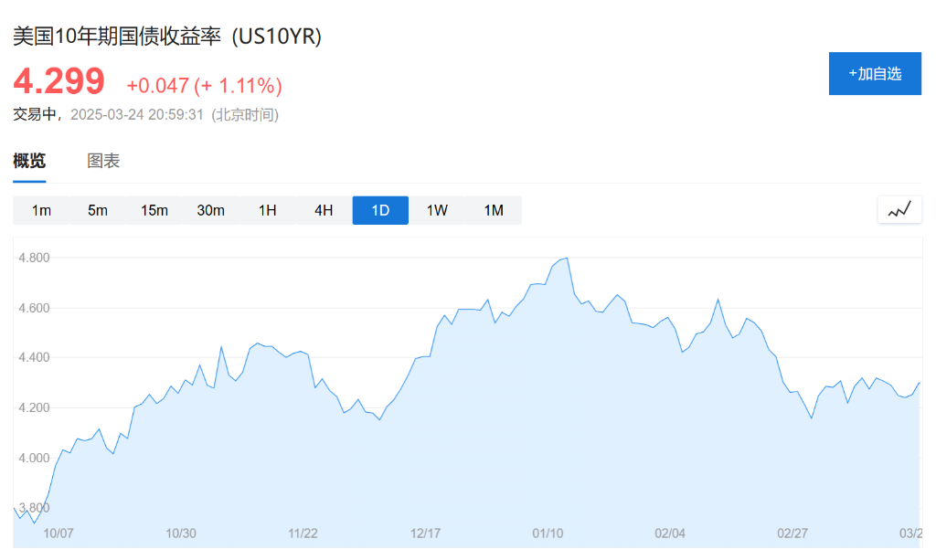Switch to the 图表 tab
Screen dimensions: 936x560
[103, 161]
